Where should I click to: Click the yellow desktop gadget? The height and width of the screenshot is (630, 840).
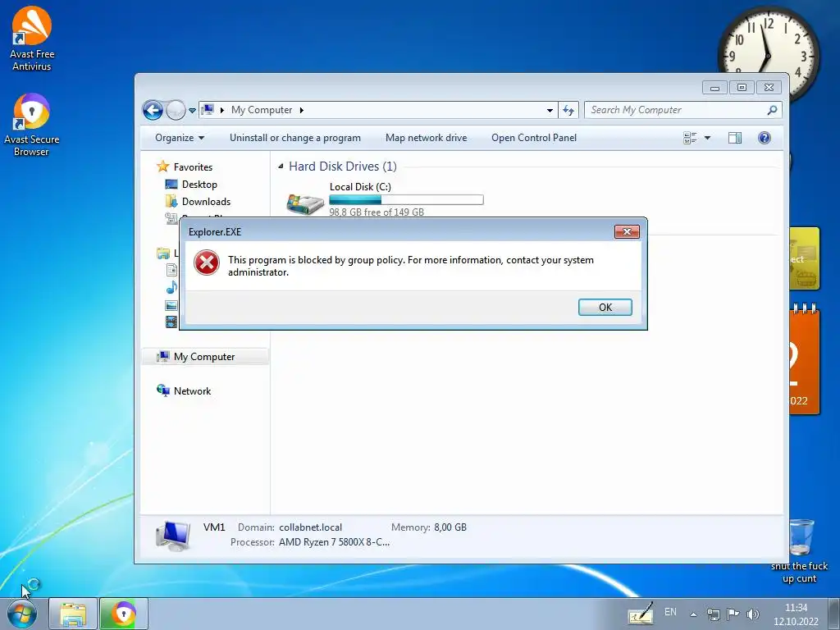804,258
